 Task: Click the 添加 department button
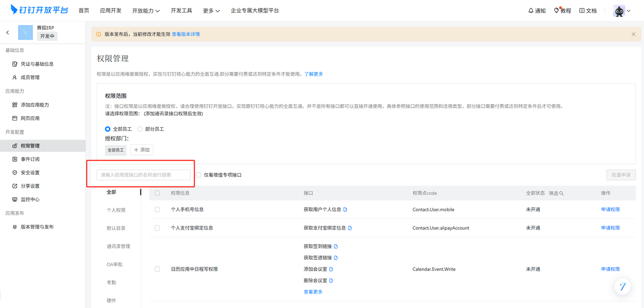click(x=142, y=150)
